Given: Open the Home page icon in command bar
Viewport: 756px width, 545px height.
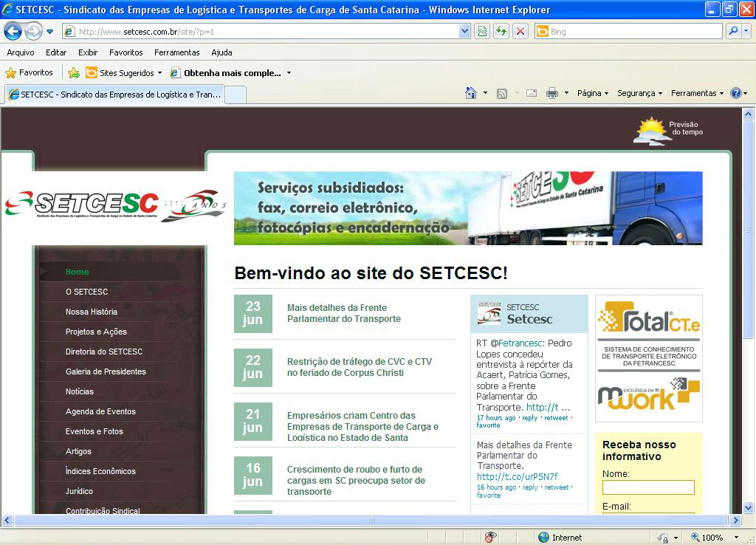Looking at the screenshot, I should (470, 93).
